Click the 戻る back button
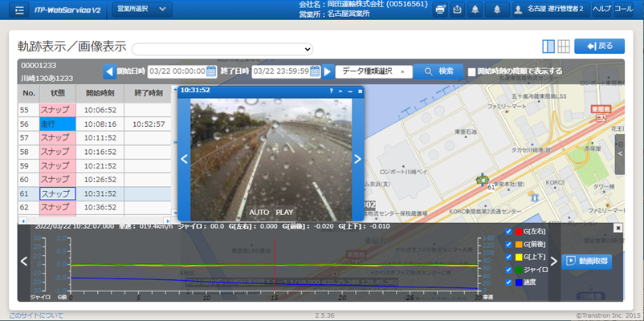This screenshot has height=321, width=644. point(599,47)
